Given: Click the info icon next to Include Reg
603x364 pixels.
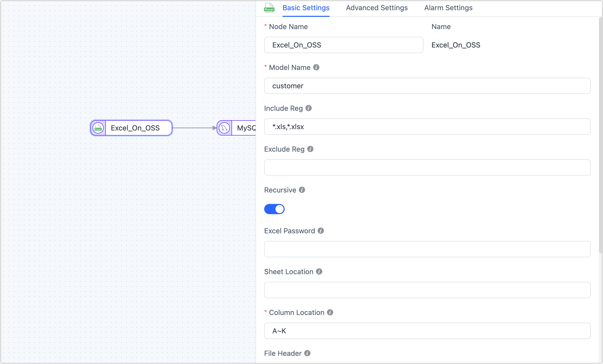Looking at the screenshot, I should point(309,108).
